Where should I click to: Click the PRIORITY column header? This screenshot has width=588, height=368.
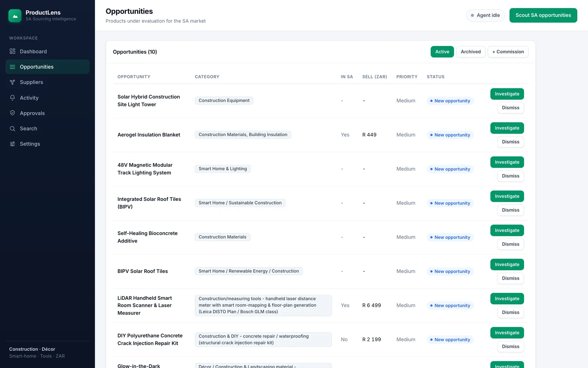point(407,77)
